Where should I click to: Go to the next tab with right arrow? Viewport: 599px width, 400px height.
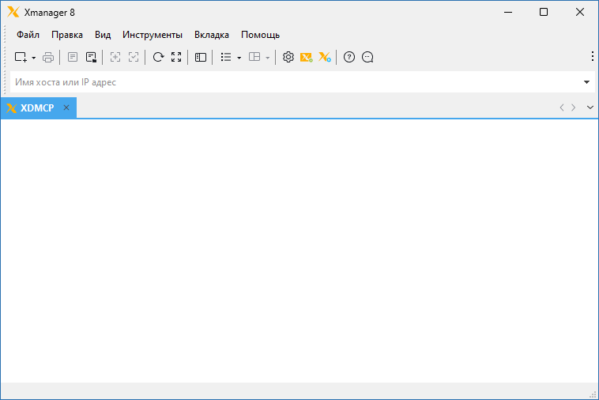(x=573, y=108)
